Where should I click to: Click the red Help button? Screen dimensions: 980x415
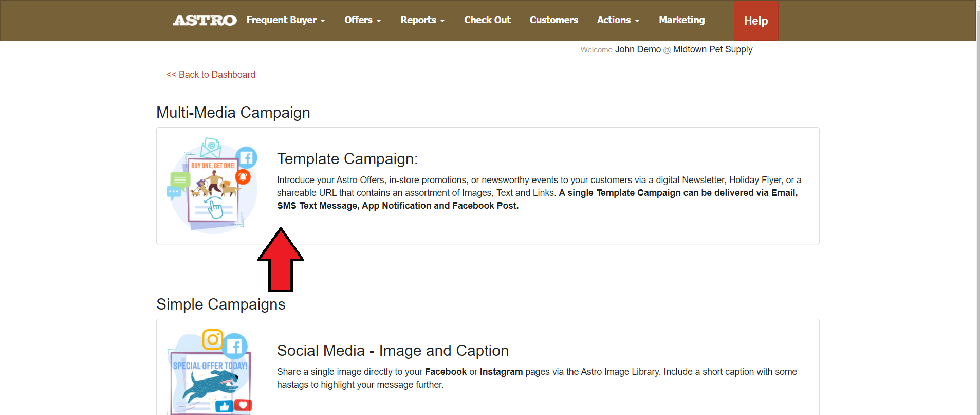pyautogui.click(x=756, y=21)
